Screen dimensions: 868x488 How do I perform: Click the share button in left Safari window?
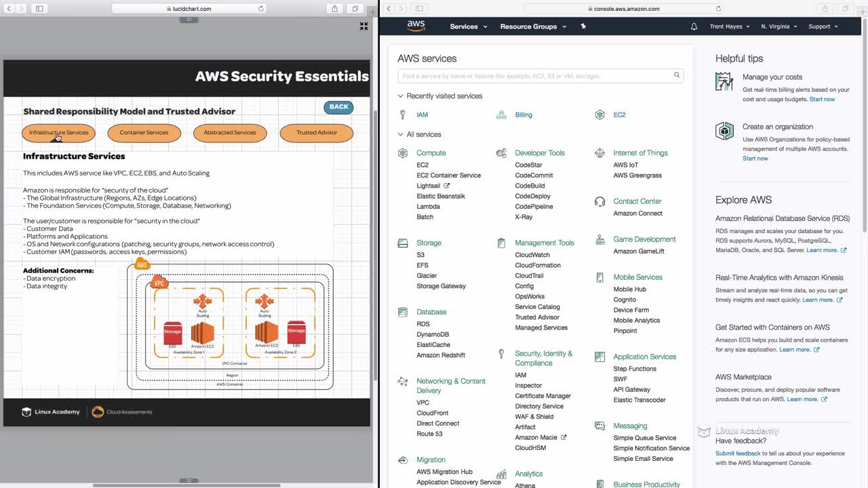tap(334, 9)
